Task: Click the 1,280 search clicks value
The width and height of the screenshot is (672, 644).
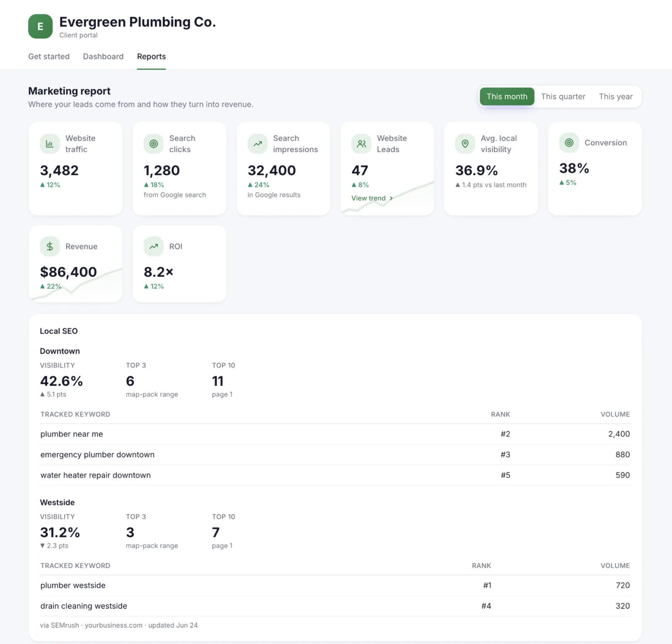Action: pyautogui.click(x=162, y=171)
